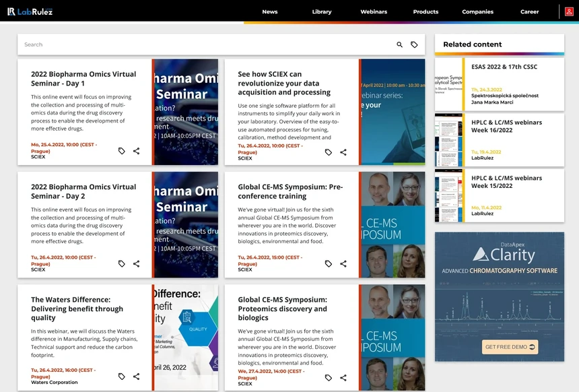Open Global CE-MS Symposium: Pre-conference training title
Image resolution: width=579 pixels, height=392 pixels.
click(290, 191)
